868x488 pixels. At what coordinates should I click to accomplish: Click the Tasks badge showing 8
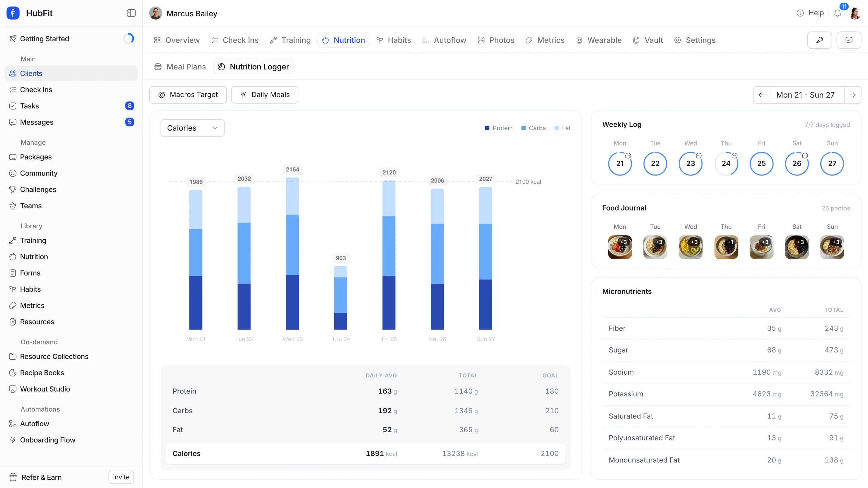pyautogui.click(x=129, y=106)
